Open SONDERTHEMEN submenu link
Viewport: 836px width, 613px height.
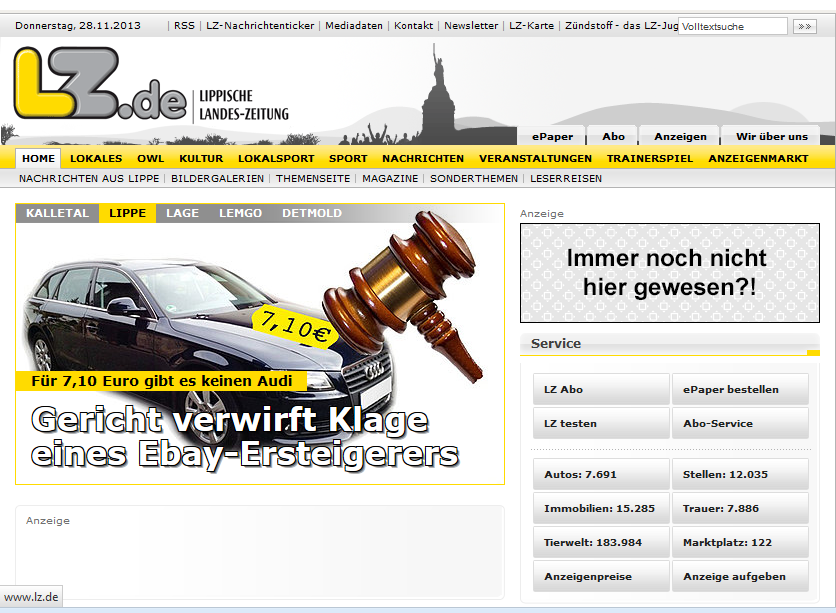[x=474, y=179]
